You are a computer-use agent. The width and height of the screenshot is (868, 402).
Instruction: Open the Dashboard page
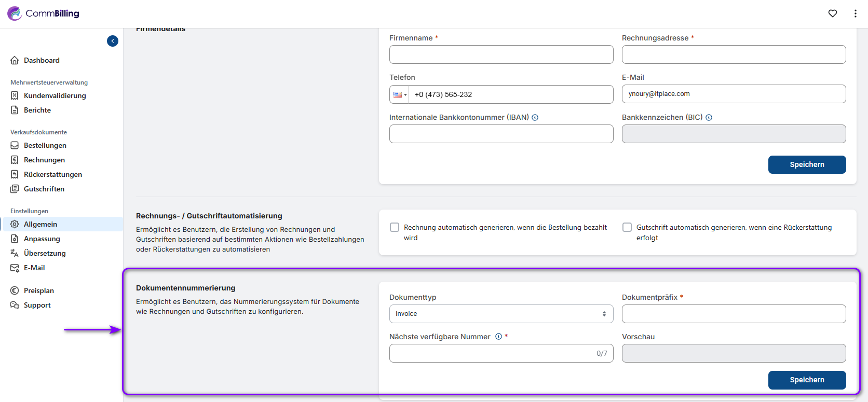42,60
